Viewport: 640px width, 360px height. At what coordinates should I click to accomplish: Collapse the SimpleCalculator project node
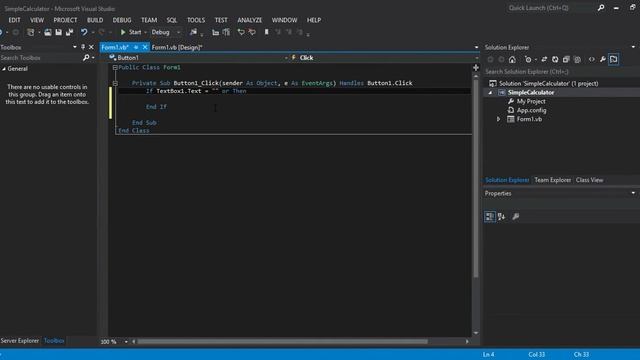coord(491,93)
